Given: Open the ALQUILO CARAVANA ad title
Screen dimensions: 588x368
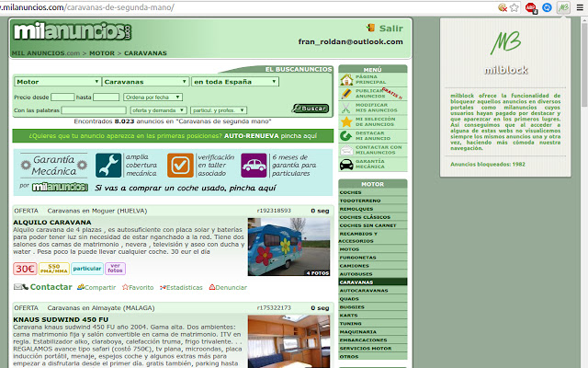Looking at the screenshot, I should [52, 223].
